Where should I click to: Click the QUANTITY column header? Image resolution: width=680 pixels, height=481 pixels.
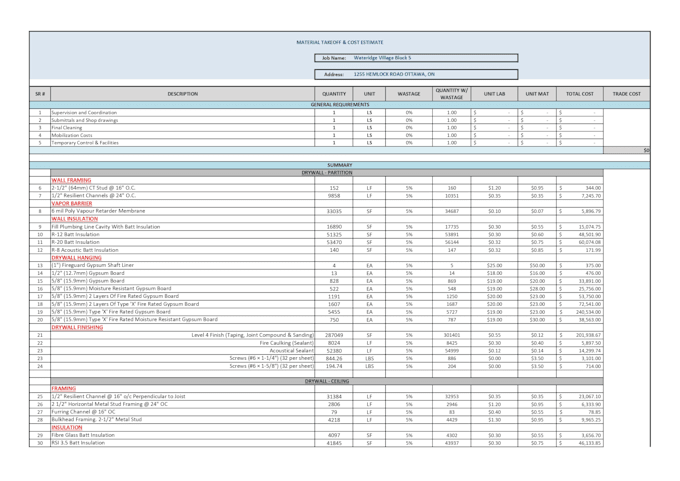[x=334, y=94]
